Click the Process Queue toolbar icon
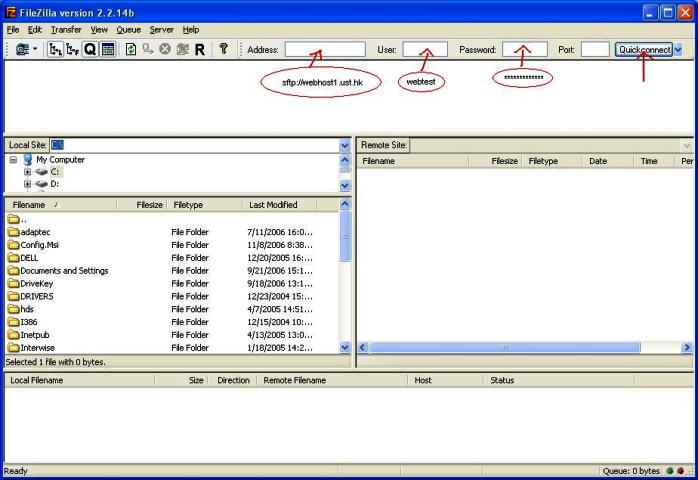 (x=148, y=49)
